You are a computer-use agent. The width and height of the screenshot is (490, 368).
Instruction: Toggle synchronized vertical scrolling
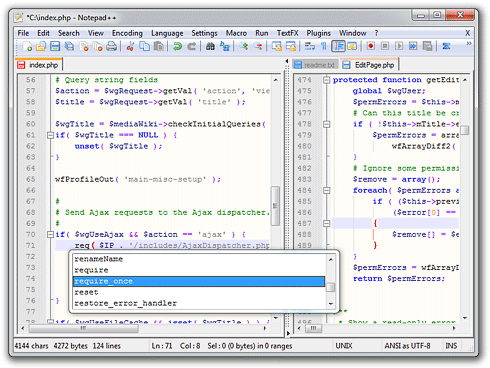coord(277,46)
